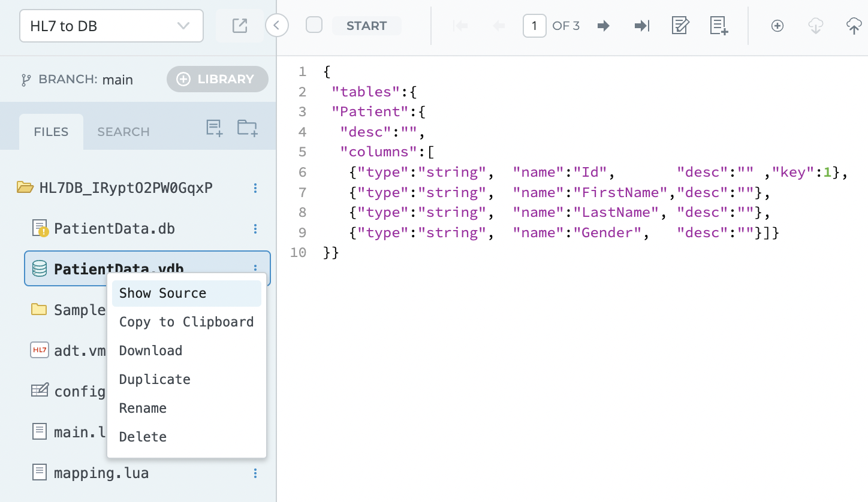Switch to the SEARCH tab
868x502 pixels.
(123, 132)
